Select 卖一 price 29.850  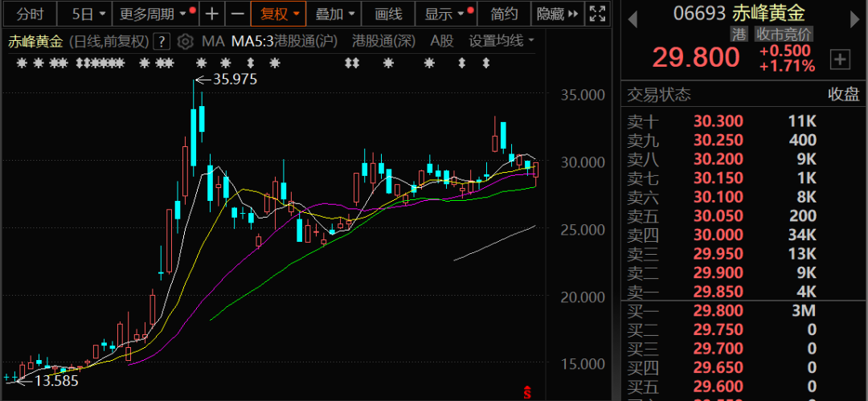(x=718, y=292)
